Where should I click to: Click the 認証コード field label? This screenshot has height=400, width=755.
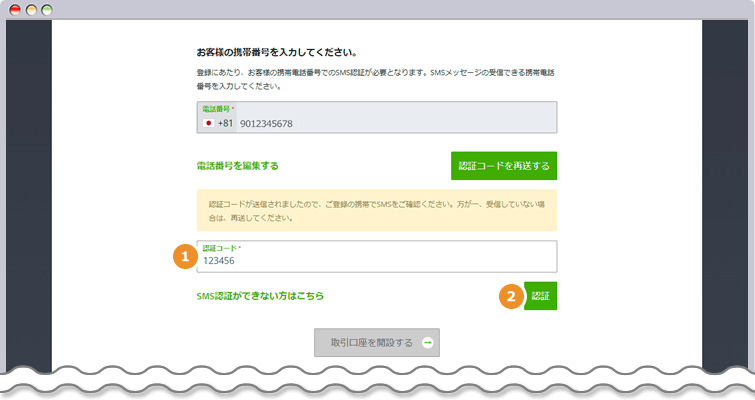(221, 247)
